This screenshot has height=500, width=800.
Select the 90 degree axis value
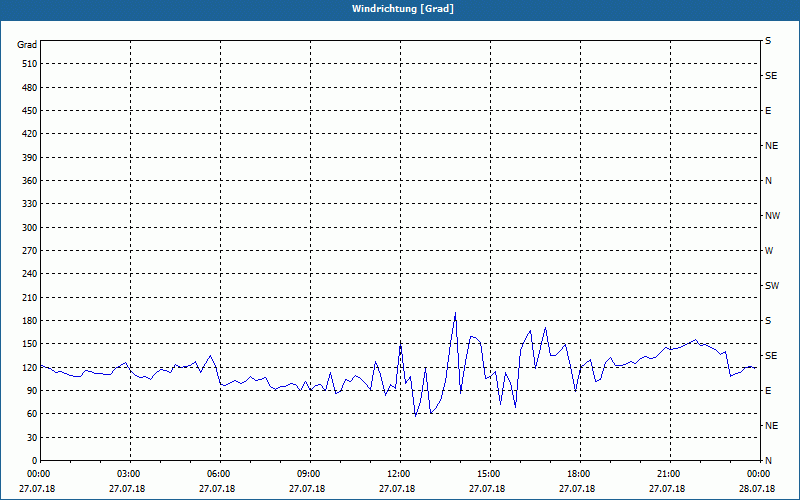32,391
